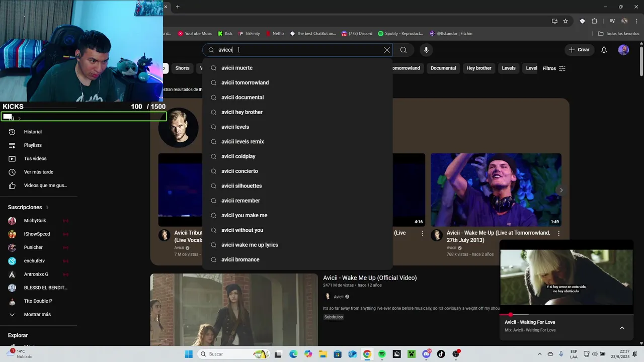Viewport: 644px width, 362px height.
Task: Show next videos with carousel arrow
Action: [x=561, y=190]
